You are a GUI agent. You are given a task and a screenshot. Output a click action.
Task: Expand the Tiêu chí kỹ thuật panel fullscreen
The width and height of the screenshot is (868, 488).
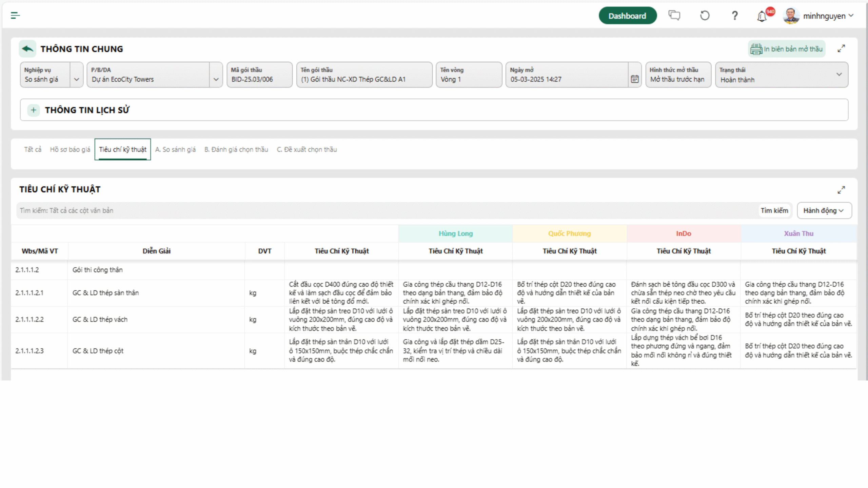[841, 190]
